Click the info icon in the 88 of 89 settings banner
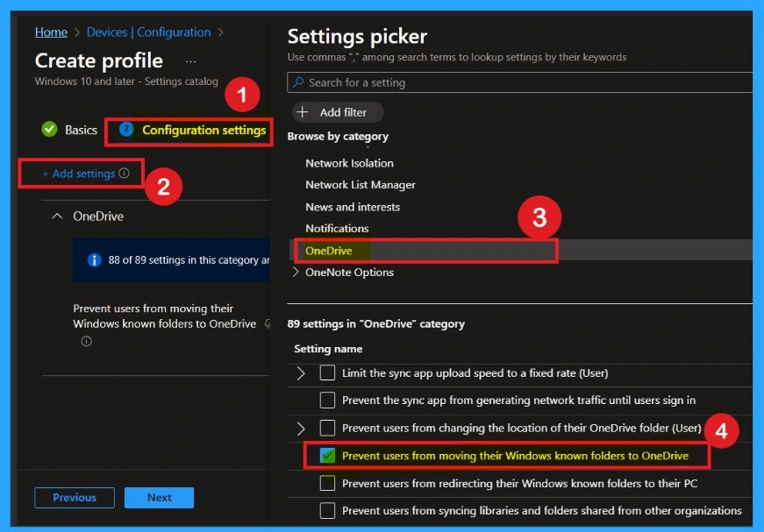This screenshot has height=532, width=764. (94, 260)
